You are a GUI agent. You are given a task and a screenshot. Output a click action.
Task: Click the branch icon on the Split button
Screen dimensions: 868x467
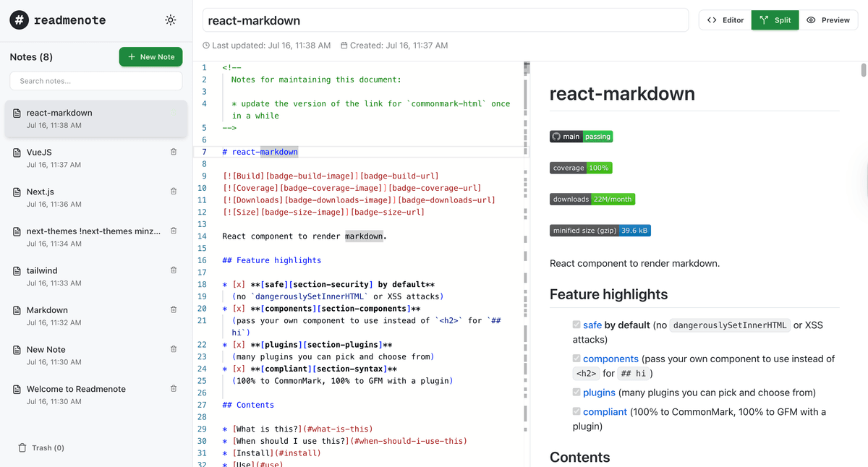point(762,20)
